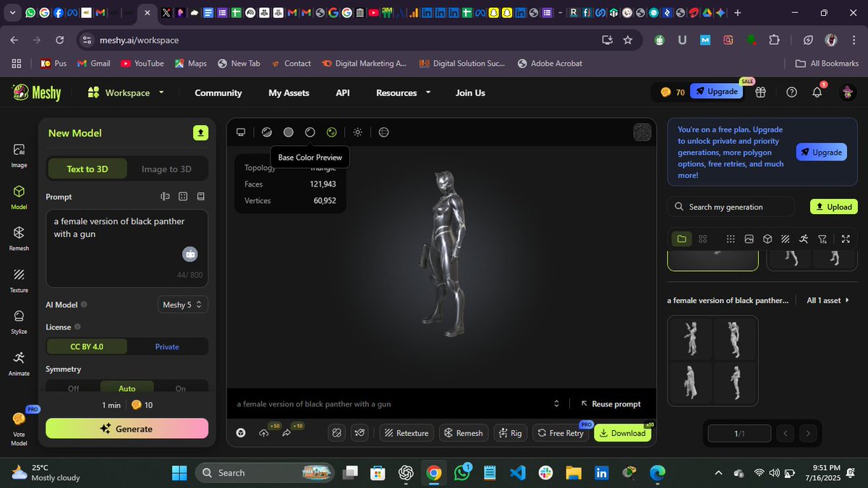Screen dimensions: 868x488
Task: Filter generations by animation runner icon
Action: pos(804,239)
